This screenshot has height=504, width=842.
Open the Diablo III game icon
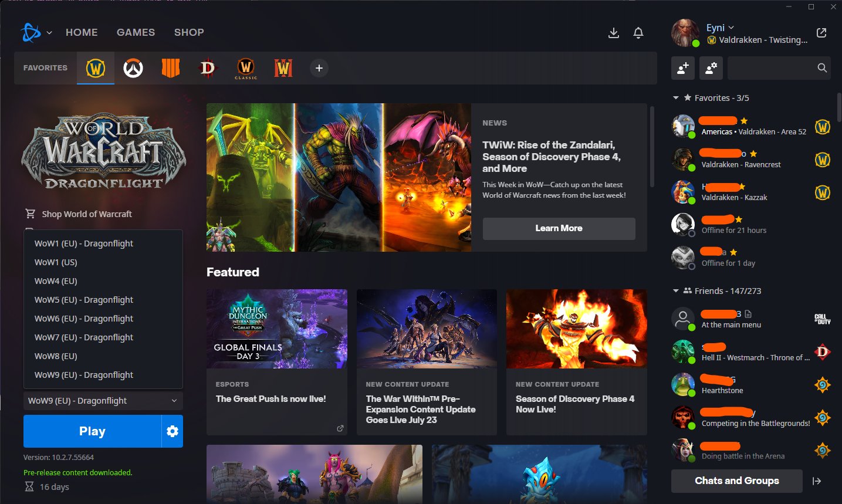[208, 67]
